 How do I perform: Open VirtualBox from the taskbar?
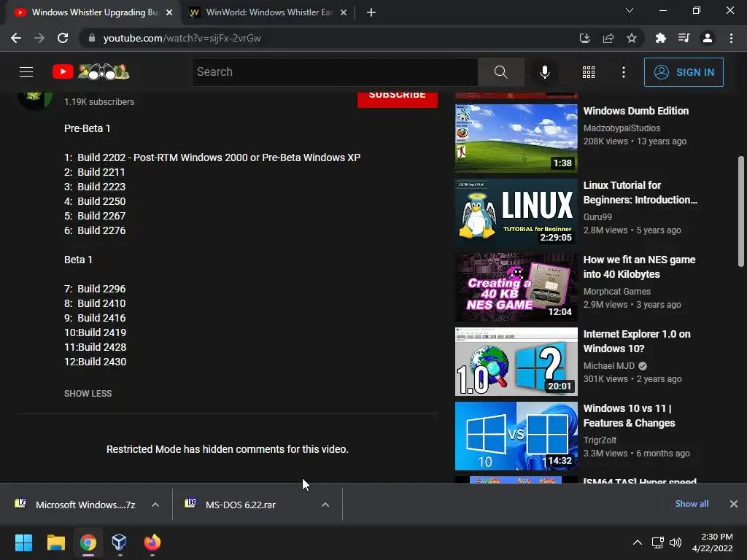pos(120,542)
